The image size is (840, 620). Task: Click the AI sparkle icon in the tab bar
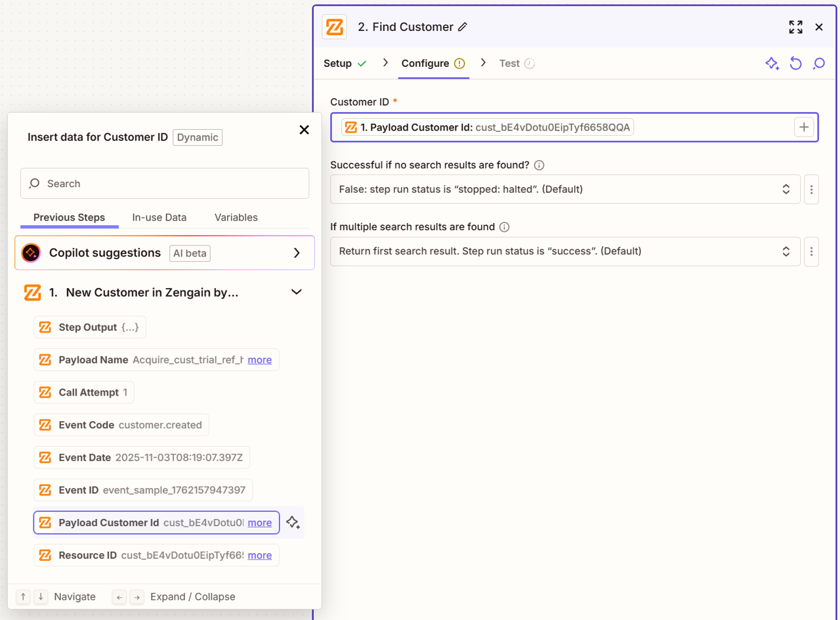[772, 64]
